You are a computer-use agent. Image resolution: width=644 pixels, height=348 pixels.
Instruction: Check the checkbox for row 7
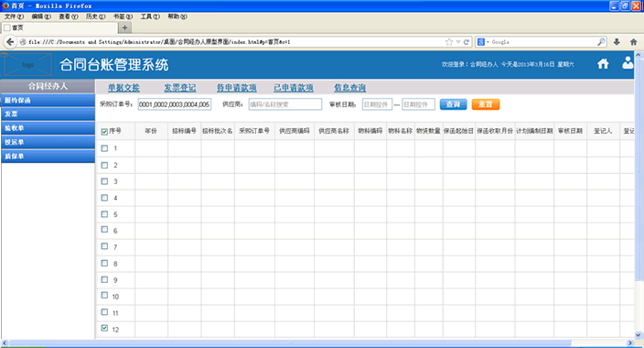[104, 246]
